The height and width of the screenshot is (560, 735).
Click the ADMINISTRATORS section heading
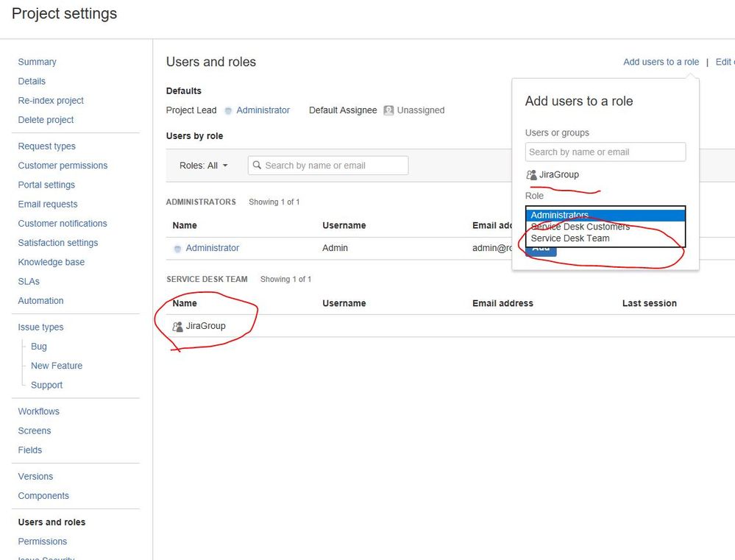click(x=201, y=202)
